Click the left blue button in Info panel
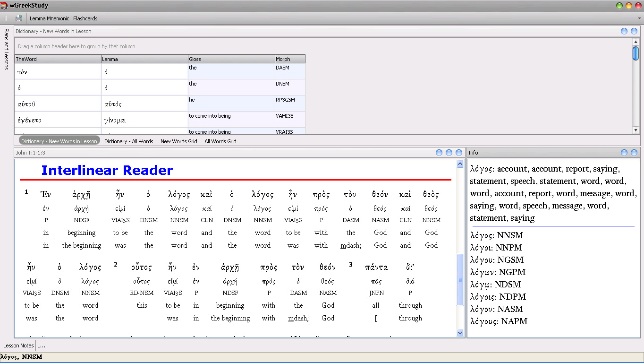 624,153
